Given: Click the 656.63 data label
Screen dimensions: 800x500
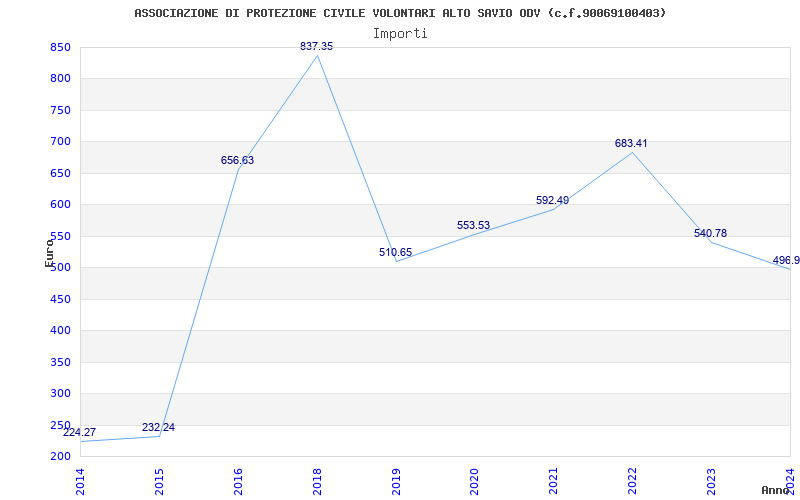Looking at the screenshot, I should (237, 160).
